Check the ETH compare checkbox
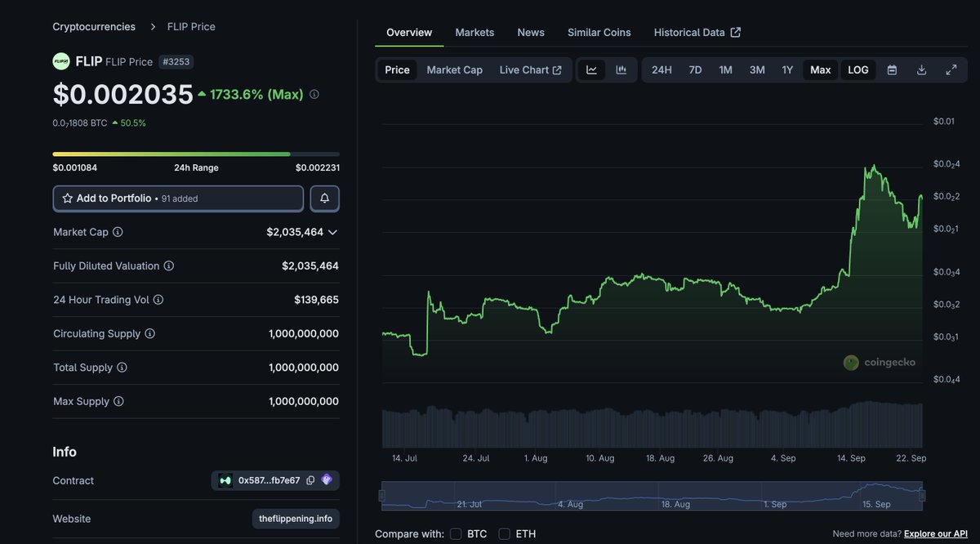The width and height of the screenshot is (980, 544). coord(505,534)
